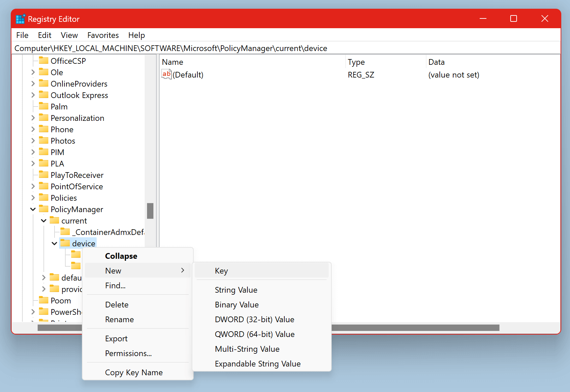Open the Edit menu
Viewport: 570px width, 392px height.
45,35
